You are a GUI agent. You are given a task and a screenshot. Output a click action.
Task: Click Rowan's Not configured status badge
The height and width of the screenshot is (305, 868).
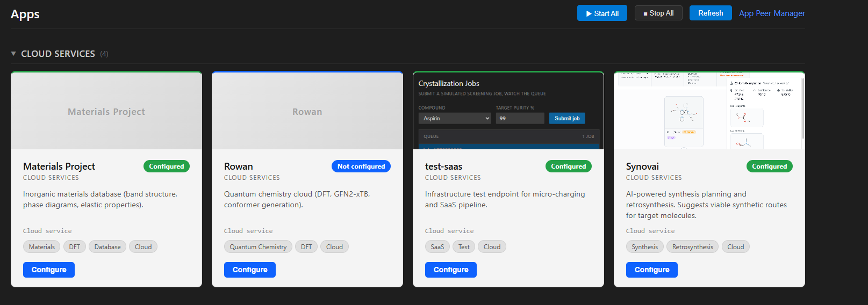[x=361, y=166]
